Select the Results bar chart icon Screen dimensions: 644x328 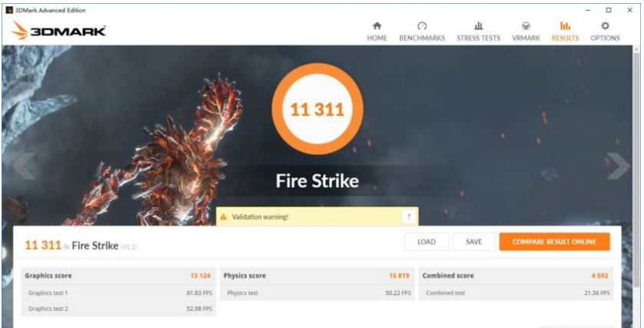565,26
